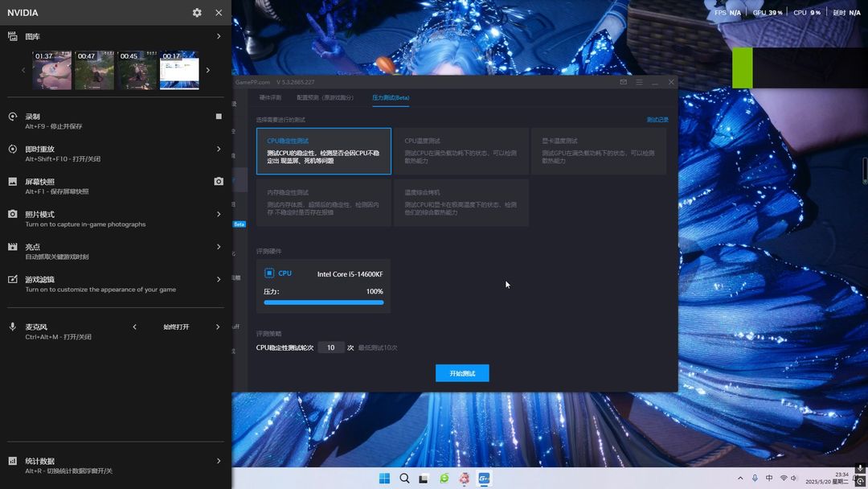Click the Intel Core i5-14600KF label
Image resolution: width=868 pixels, height=489 pixels.
click(350, 274)
